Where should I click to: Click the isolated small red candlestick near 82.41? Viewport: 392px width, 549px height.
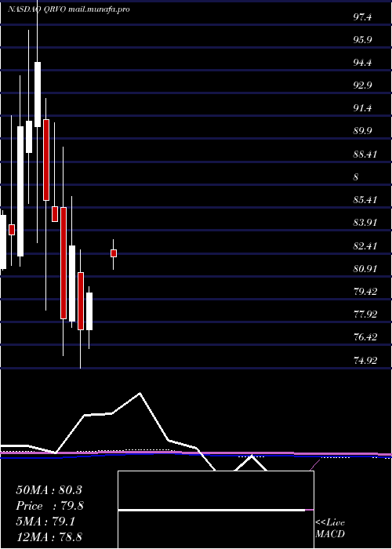[x=114, y=253]
